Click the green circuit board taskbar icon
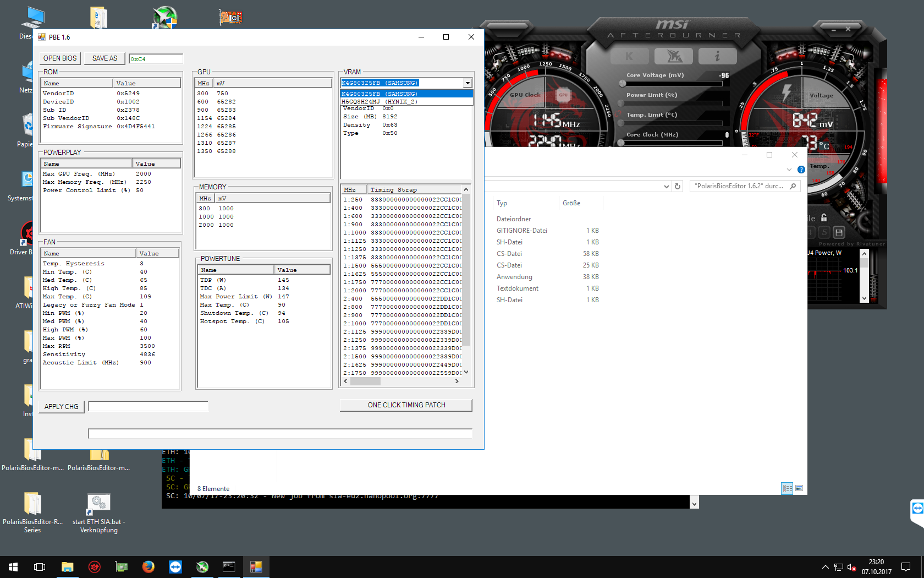Viewport: 924px width, 578px height. tap(122, 567)
